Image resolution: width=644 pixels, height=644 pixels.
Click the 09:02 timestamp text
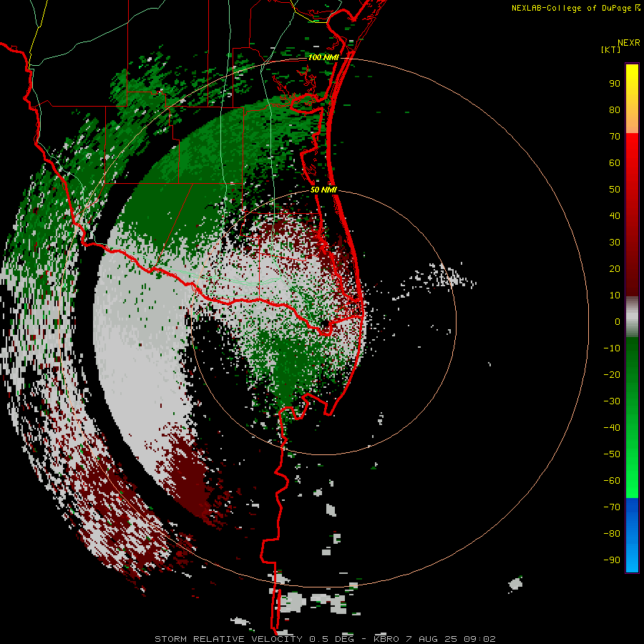[x=479, y=639]
